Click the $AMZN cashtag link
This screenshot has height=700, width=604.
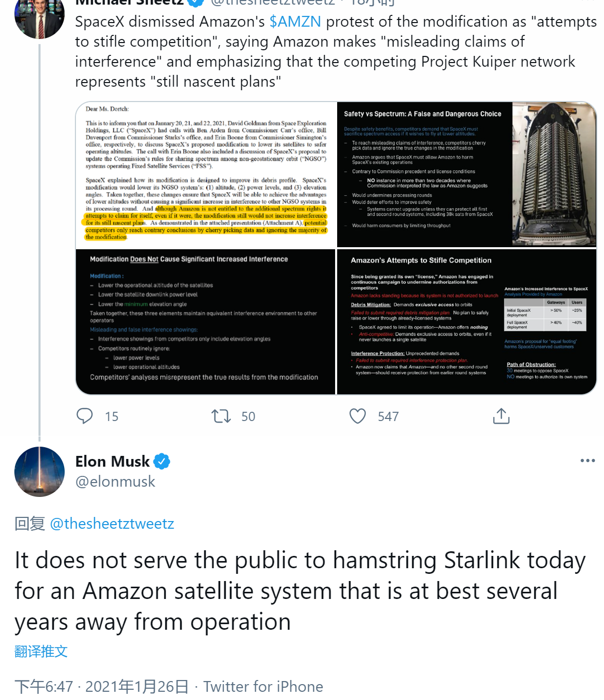(295, 22)
